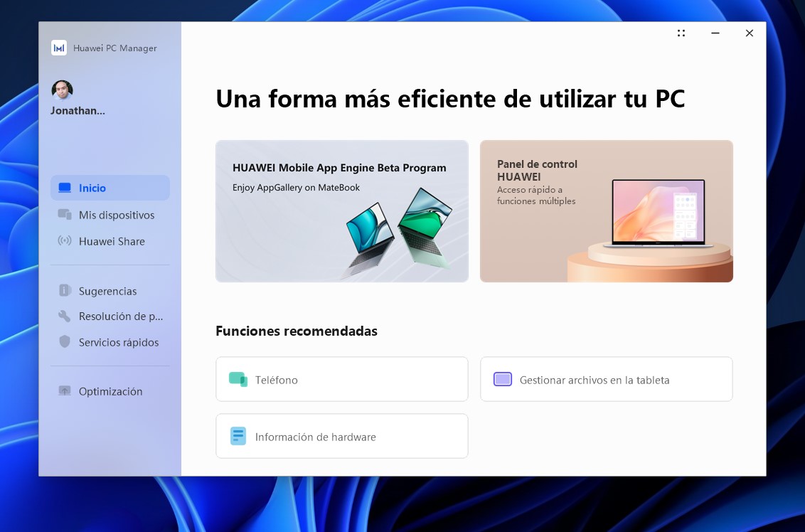The width and height of the screenshot is (805, 532).
Task: Click the Servicios rápidos shield icon
Action: [65, 341]
